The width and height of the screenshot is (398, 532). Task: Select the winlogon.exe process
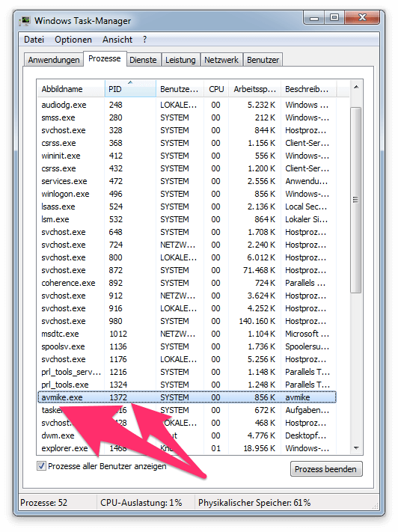186,194
